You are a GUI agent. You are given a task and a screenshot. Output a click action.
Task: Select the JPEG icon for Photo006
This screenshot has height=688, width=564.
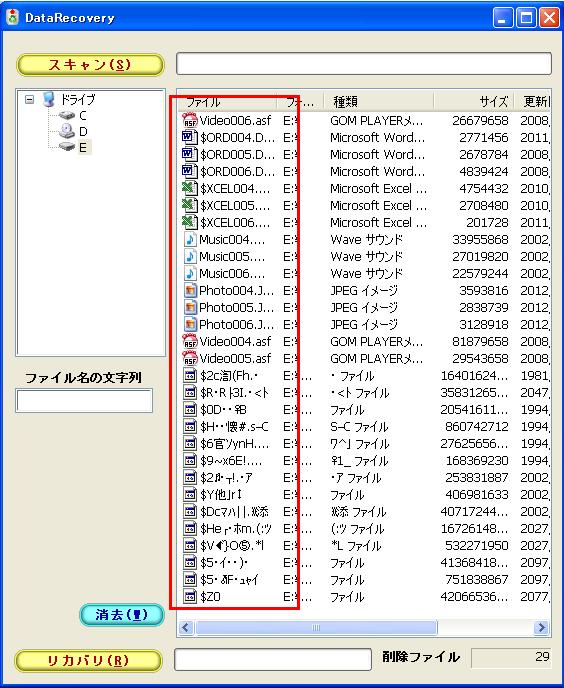(190, 324)
